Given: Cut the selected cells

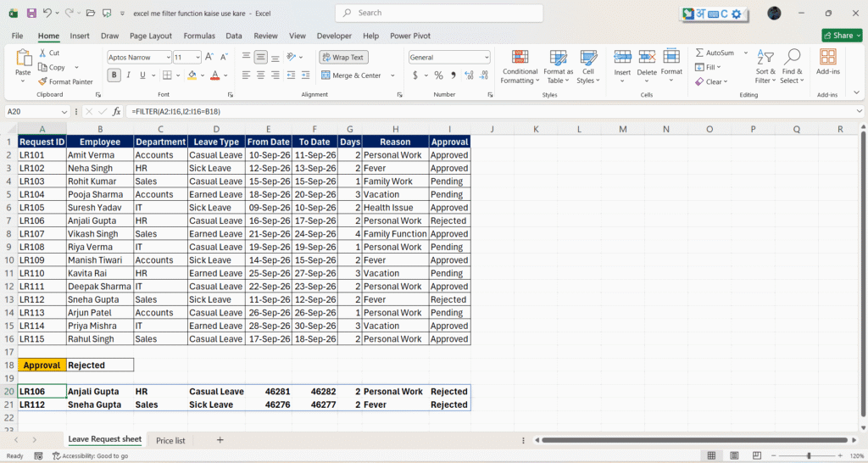Looking at the screenshot, I should point(48,53).
